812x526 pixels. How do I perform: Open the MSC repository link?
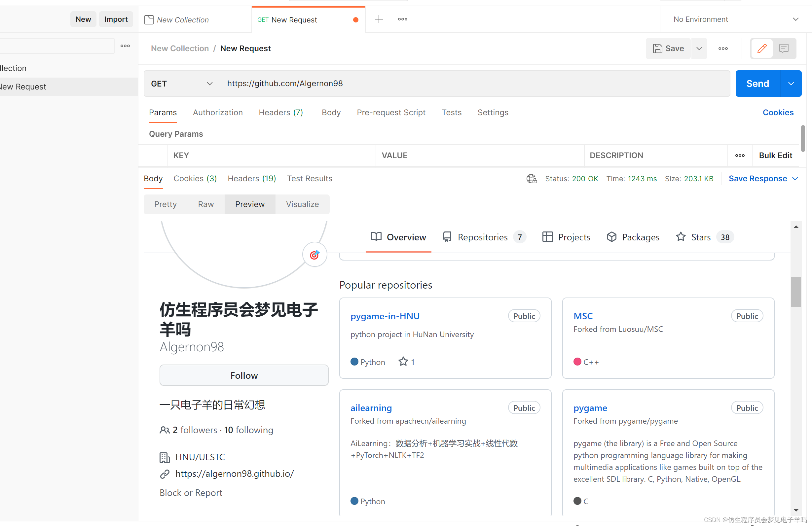coord(583,316)
